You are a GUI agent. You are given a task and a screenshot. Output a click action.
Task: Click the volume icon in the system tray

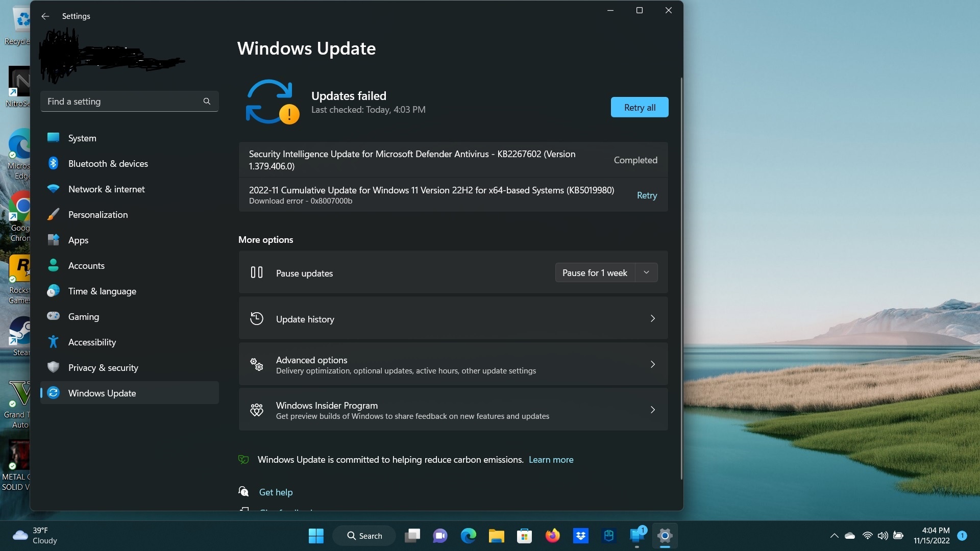[x=883, y=536]
